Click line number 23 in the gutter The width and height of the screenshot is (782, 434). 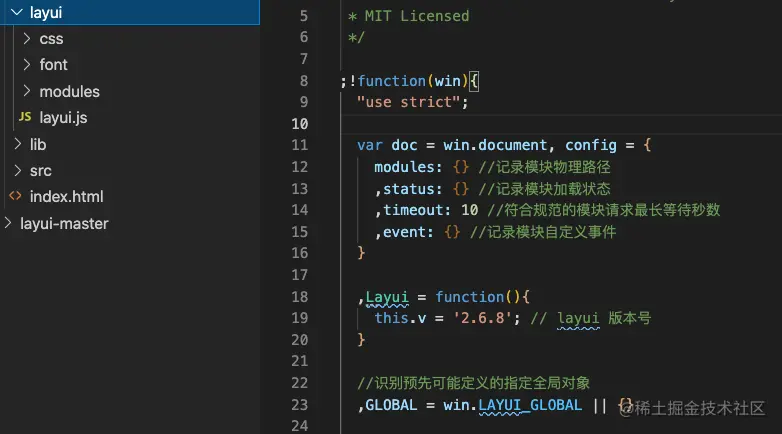tap(300, 405)
